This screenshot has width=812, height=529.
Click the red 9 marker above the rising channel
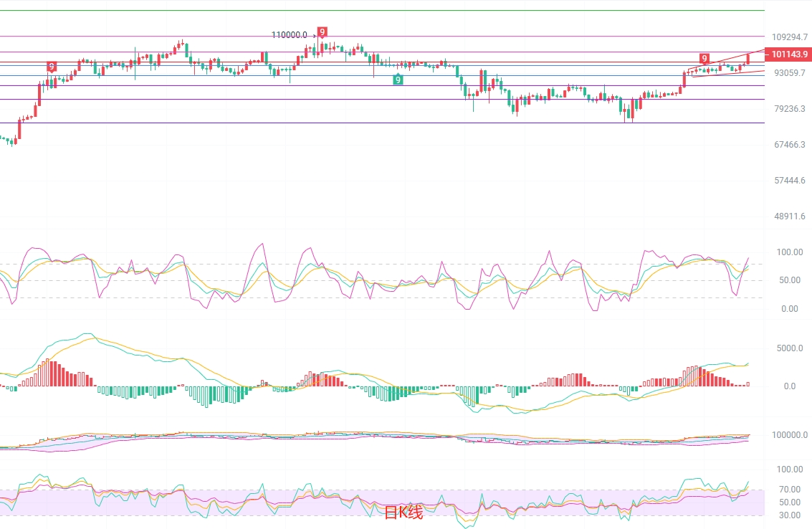[x=704, y=58]
